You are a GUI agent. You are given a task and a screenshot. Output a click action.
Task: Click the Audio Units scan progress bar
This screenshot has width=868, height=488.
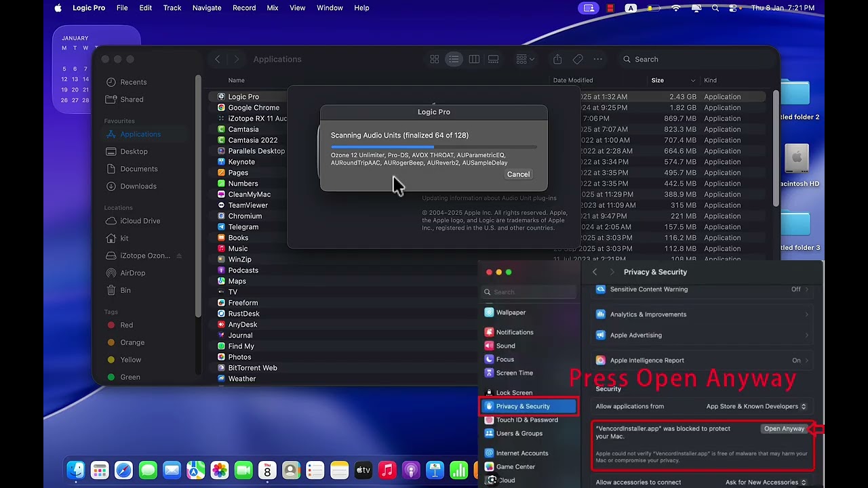pos(434,146)
